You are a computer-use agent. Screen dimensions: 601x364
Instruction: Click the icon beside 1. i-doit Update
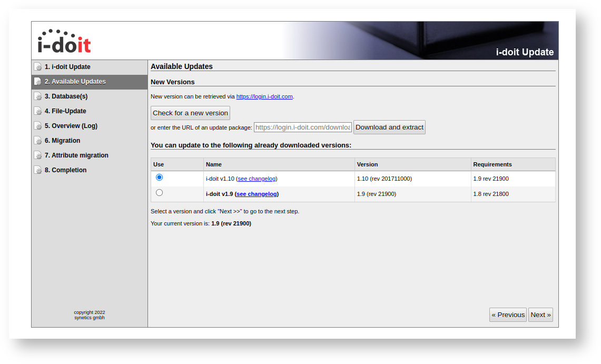[37, 67]
